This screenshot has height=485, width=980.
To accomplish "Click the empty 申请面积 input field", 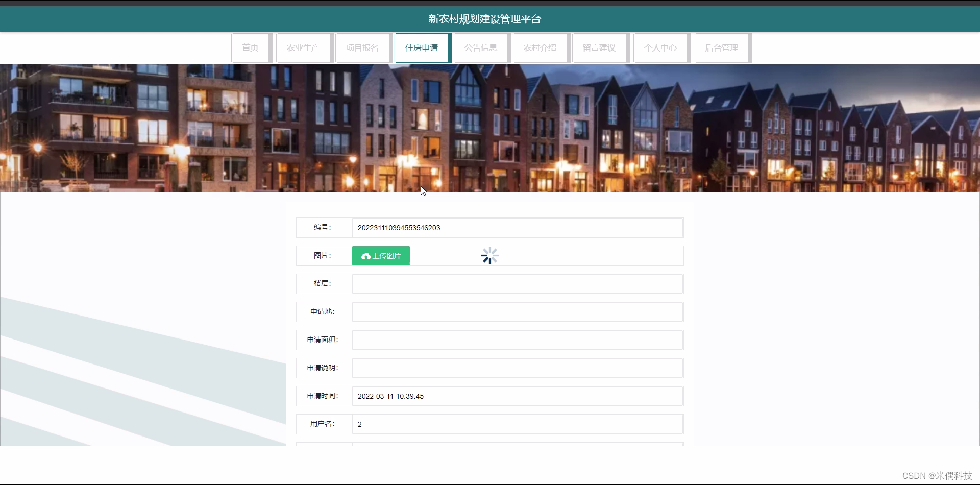I will [518, 340].
